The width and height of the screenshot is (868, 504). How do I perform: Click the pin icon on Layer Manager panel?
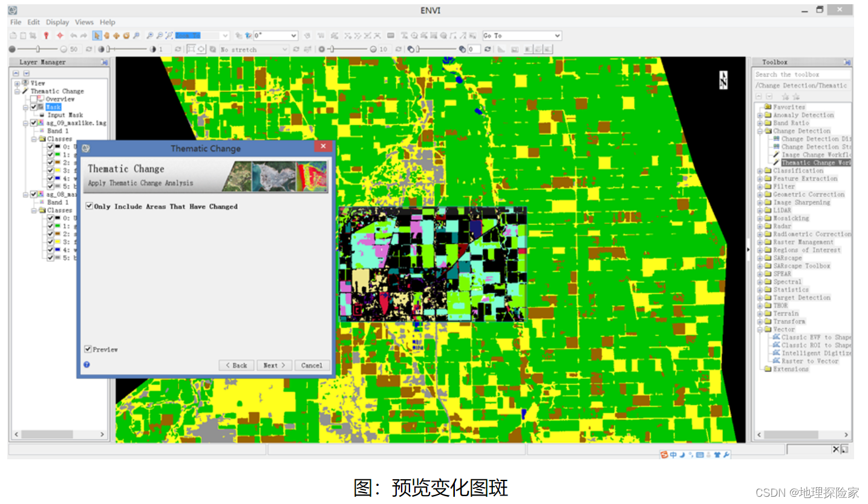click(104, 62)
